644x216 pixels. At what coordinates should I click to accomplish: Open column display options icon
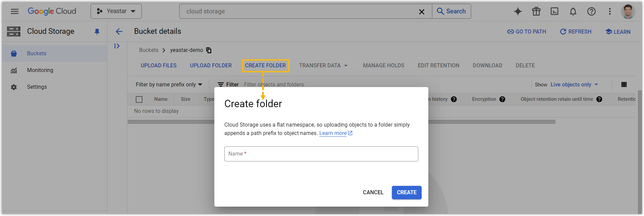(x=624, y=85)
